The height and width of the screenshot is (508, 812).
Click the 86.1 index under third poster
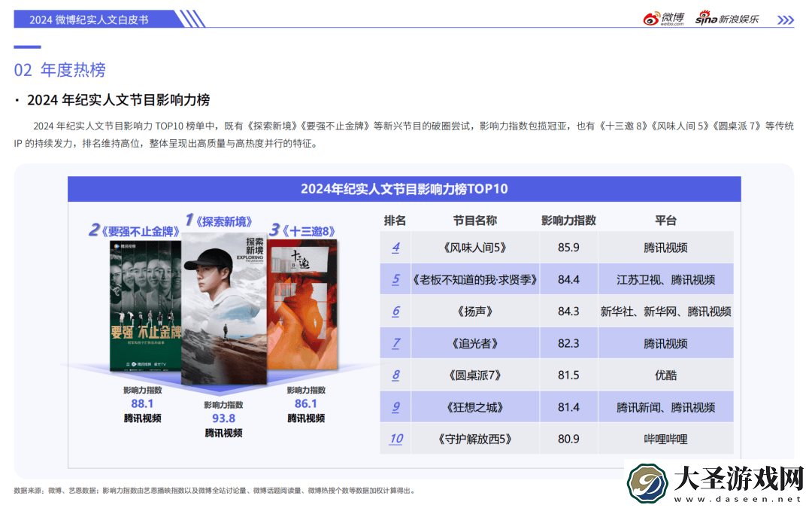pos(305,404)
